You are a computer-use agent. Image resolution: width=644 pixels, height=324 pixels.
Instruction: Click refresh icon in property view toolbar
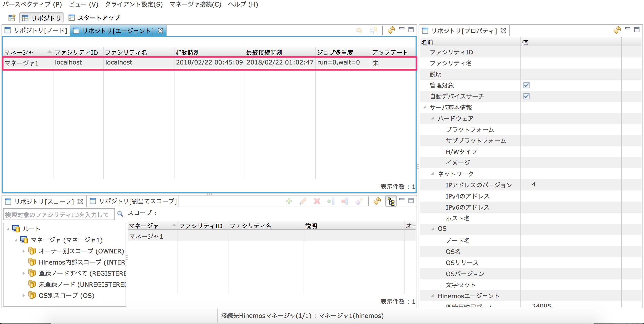click(617, 30)
